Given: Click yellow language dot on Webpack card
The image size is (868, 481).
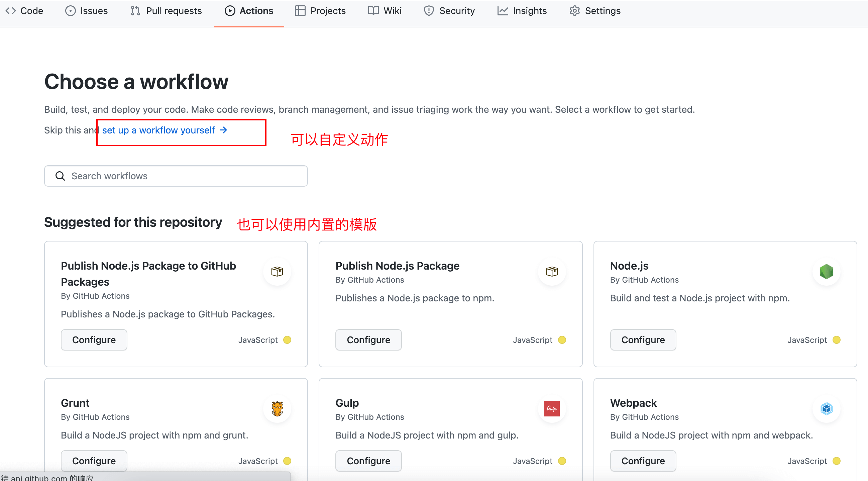Looking at the screenshot, I should (836, 461).
